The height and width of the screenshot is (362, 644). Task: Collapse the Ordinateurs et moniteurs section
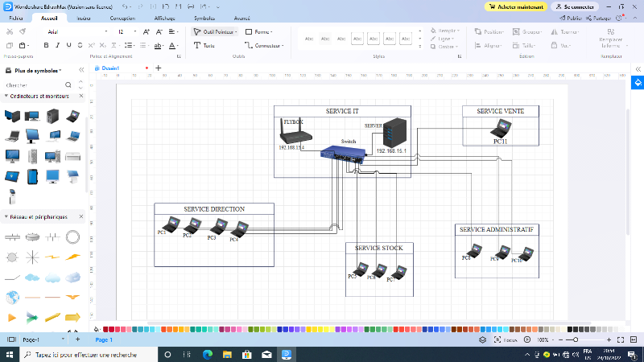(x=6, y=96)
